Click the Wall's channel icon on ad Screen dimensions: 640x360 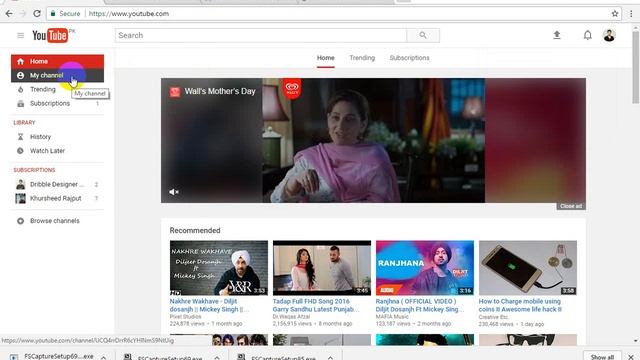coord(175,92)
